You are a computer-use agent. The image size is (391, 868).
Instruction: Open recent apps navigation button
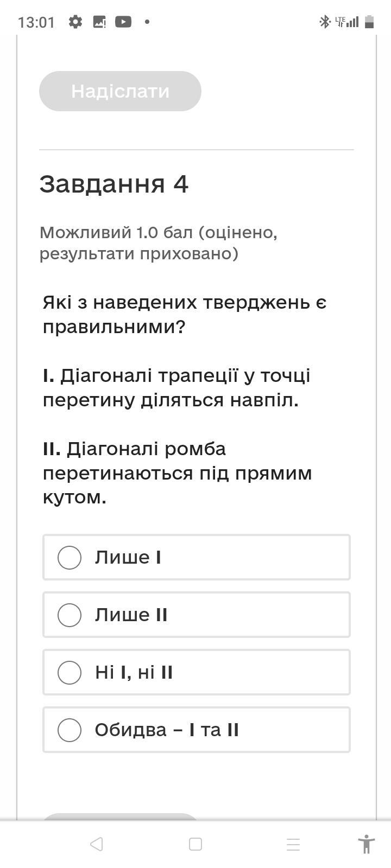click(x=293, y=844)
